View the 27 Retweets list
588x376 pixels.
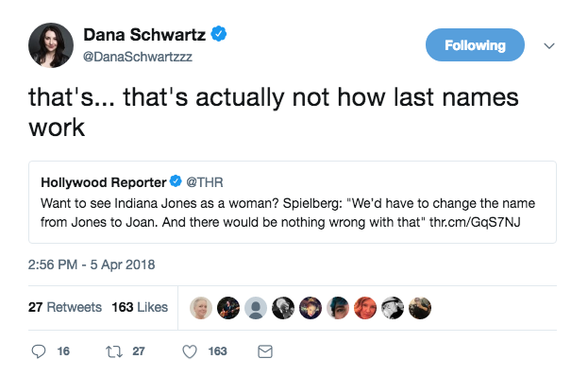coord(65,307)
